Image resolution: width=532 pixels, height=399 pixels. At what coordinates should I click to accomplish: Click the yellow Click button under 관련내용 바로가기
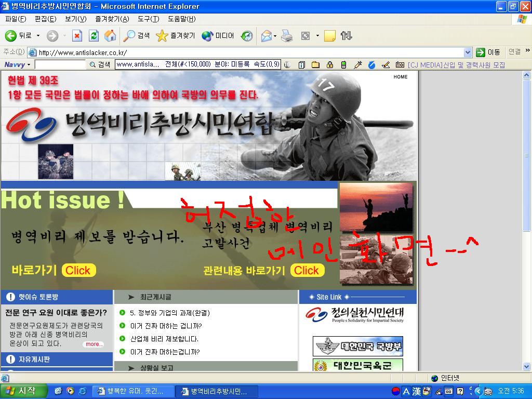307,270
